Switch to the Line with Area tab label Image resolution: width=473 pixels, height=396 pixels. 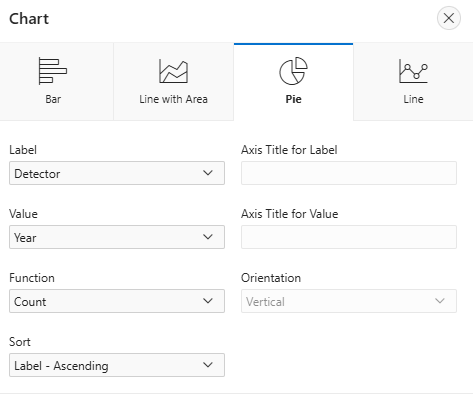tap(173, 99)
